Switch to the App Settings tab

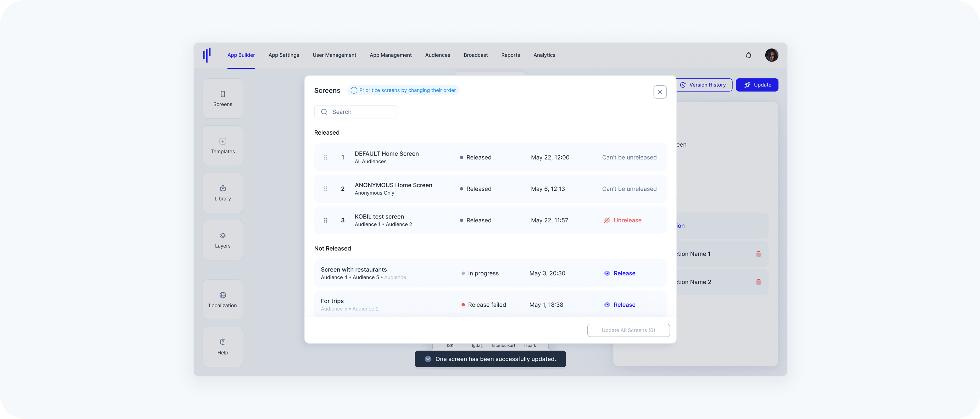[283, 55]
